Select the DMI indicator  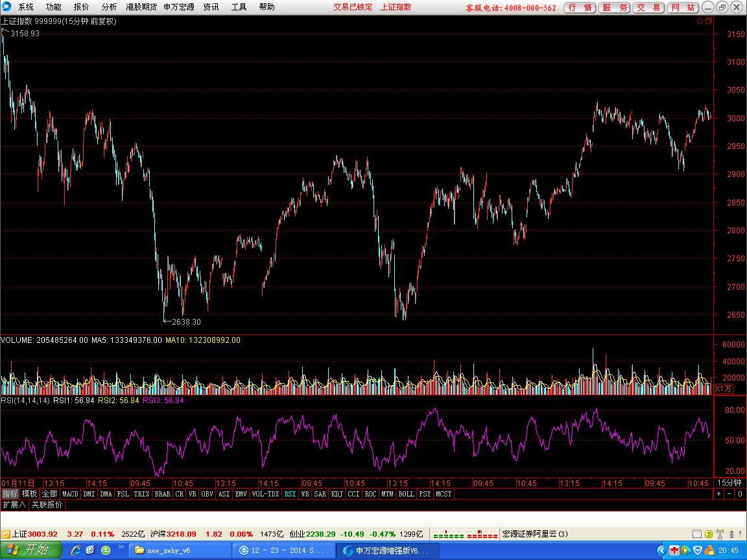click(x=89, y=494)
